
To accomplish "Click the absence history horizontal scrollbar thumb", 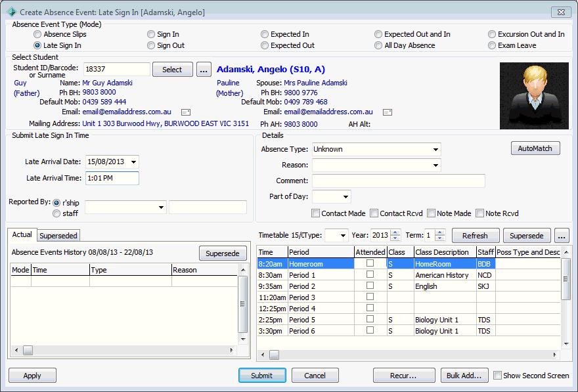I will 28,350.
